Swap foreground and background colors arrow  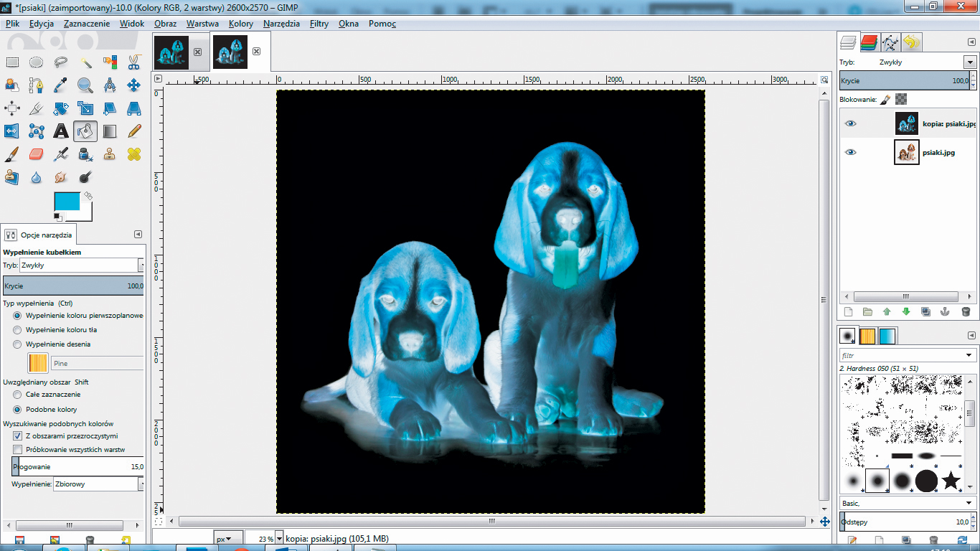[x=88, y=195]
